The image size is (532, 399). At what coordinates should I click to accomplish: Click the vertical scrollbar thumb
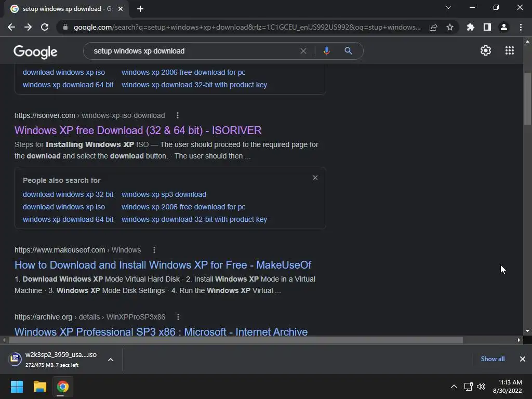point(527,98)
